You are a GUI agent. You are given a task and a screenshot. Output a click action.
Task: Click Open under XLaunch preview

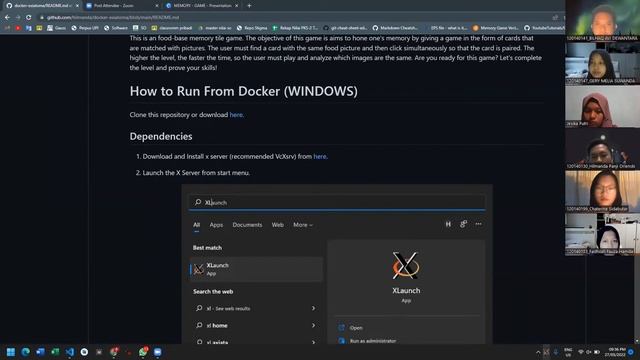click(x=356, y=328)
